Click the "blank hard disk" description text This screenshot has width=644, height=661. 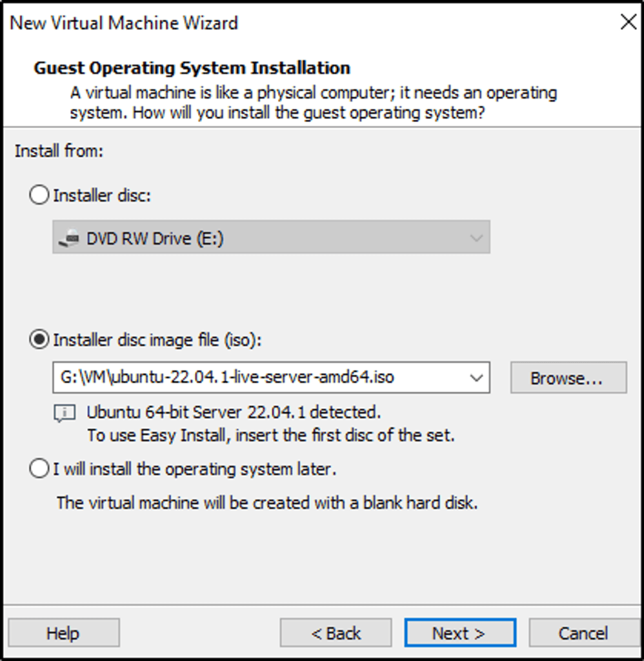click(267, 502)
